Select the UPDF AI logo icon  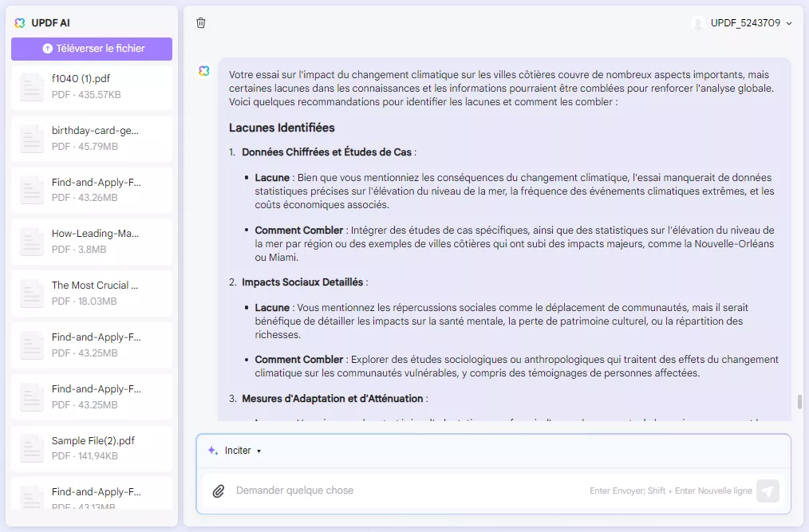pyautogui.click(x=20, y=22)
